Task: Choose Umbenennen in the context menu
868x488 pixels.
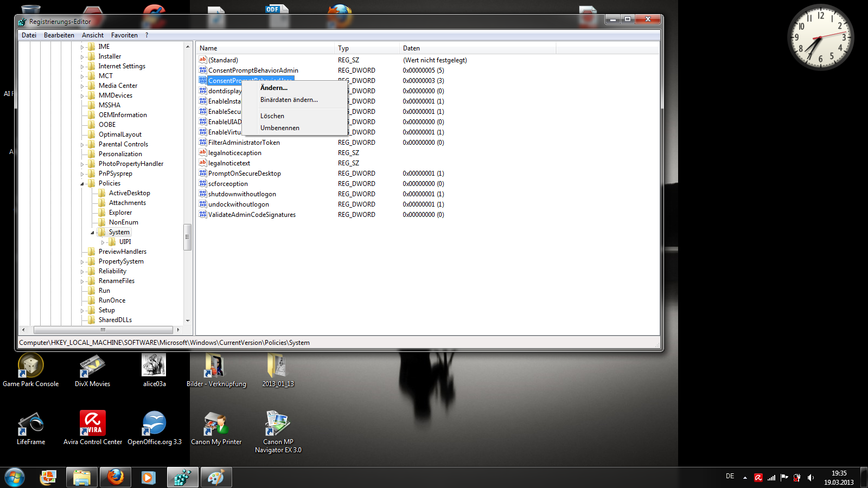Action: coord(293,128)
